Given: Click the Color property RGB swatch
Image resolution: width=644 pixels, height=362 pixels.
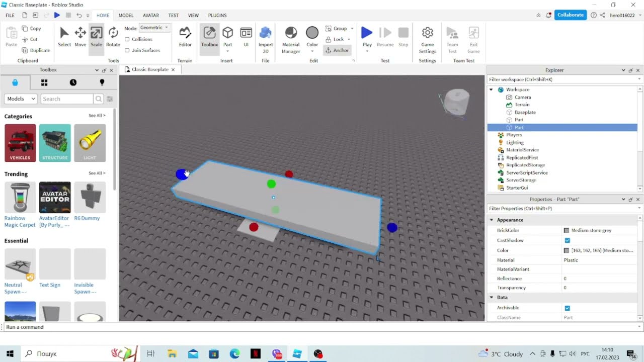Looking at the screenshot, I should point(567,250).
